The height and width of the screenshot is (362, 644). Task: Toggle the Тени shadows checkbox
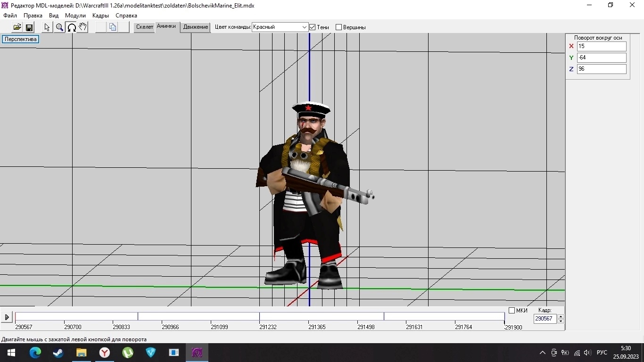[x=312, y=27]
